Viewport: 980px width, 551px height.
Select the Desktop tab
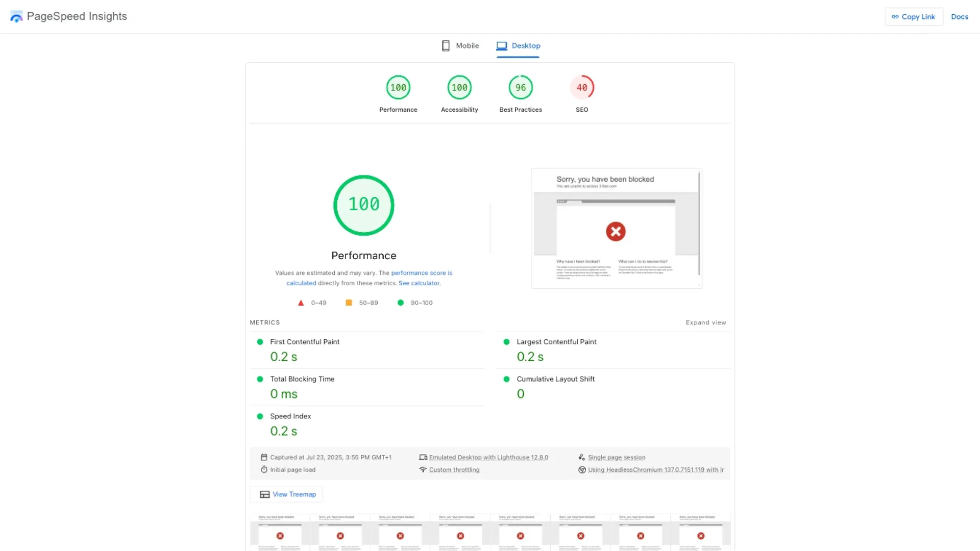(x=518, y=45)
